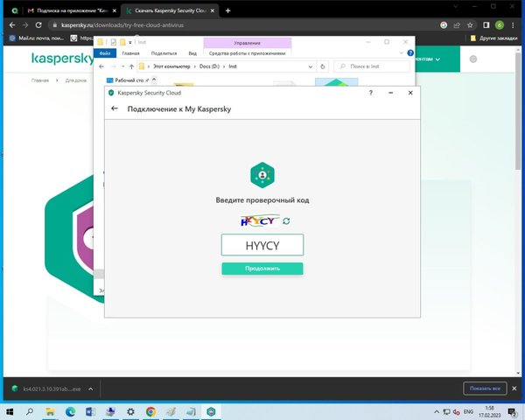Click Docs (D:) in Explorer breadcrumb
This screenshot has width=525, height=420.
(209, 66)
